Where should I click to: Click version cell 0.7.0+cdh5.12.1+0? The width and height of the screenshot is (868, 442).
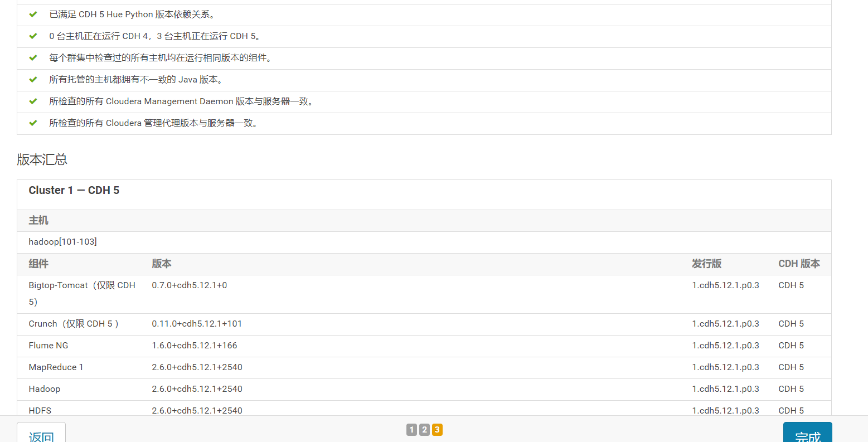(190, 285)
